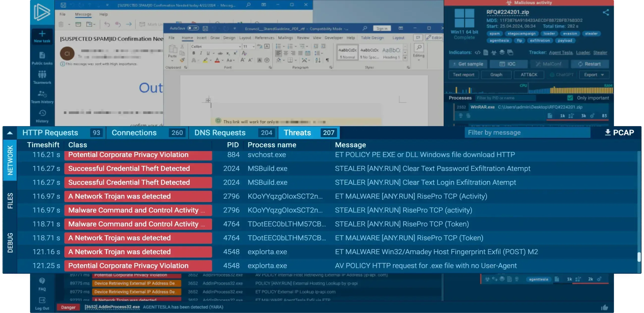Screen dimensions: 644x313
Task: Toggle the Only important checkbox
Action: pos(570,98)
